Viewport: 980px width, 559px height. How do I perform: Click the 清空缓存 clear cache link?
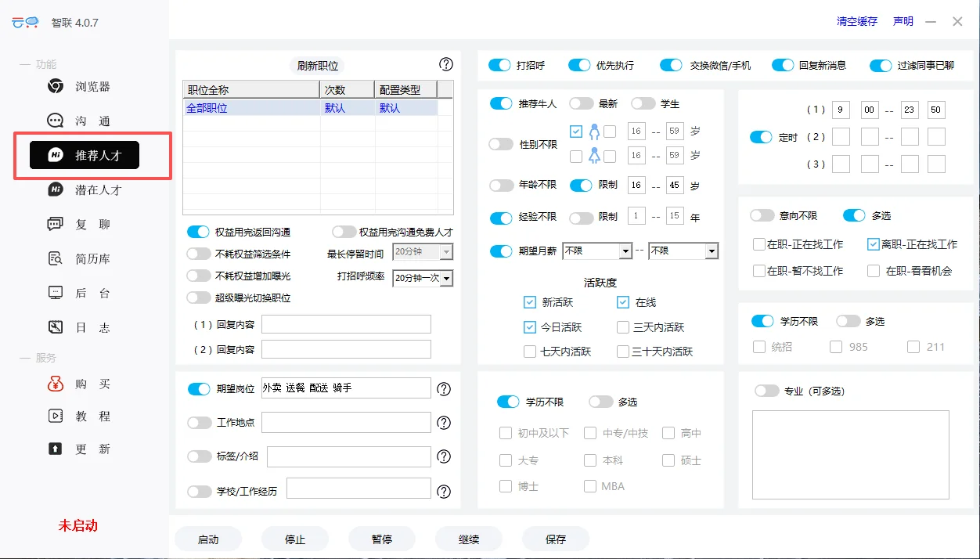tap(856, 21)
